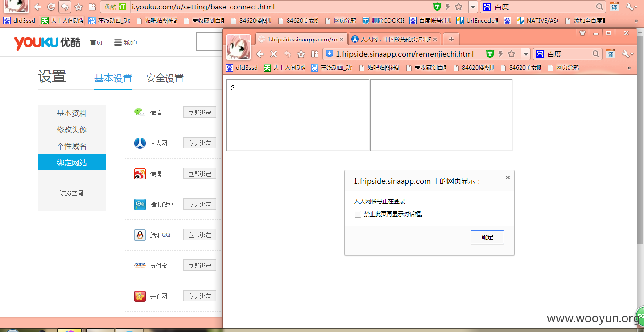Click the grid icon in Youku browser toolbar
Screen dimensions: 644x332
tap(92, 7)
